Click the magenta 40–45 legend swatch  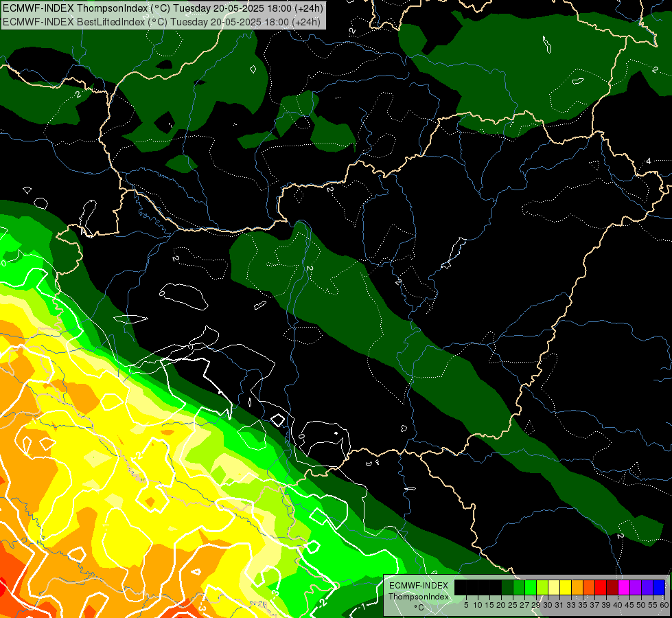click(624, 587)
